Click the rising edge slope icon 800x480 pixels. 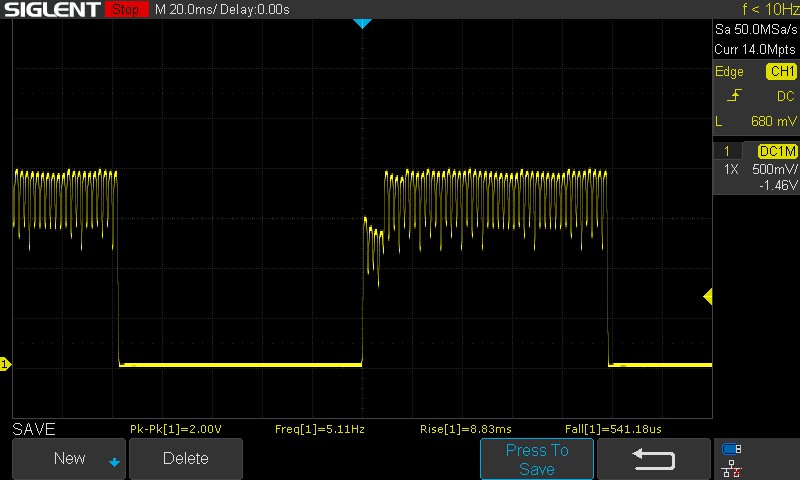(734, 95)
